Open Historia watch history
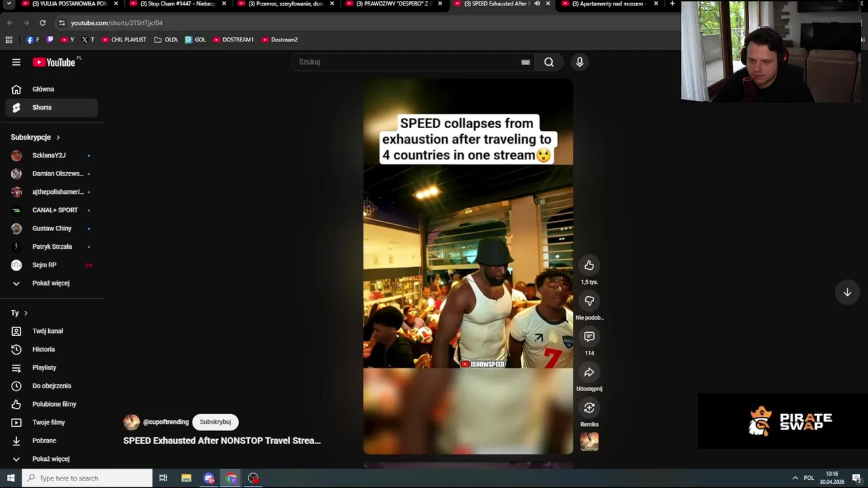Screen dimensions: 868x488 (52, 349)
